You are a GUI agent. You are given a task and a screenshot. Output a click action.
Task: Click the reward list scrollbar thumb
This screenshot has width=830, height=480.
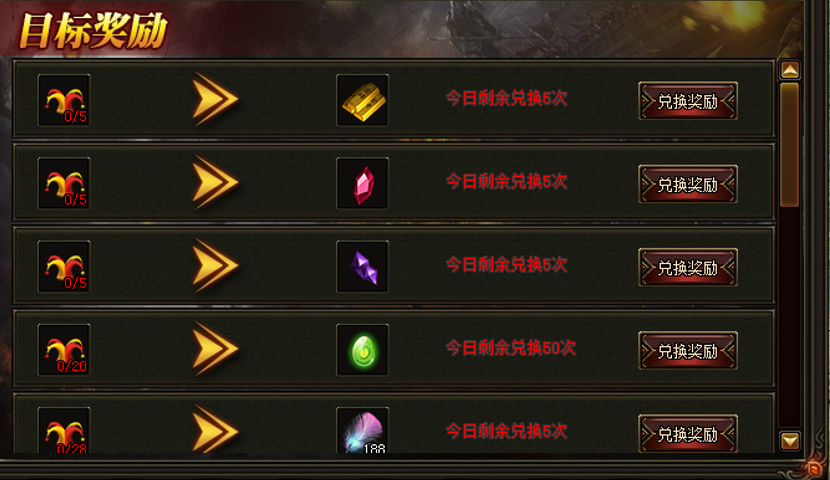pyautogui.click(x=790, y=144)
